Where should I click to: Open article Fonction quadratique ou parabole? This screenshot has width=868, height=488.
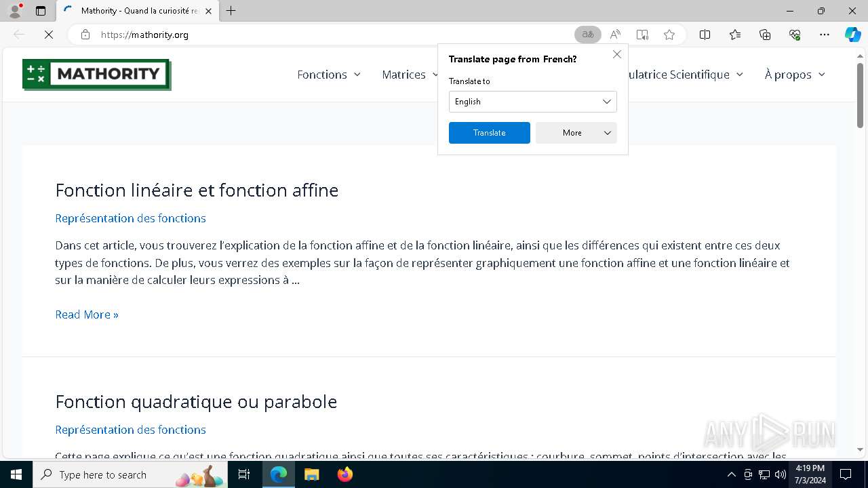coord(196,402)
